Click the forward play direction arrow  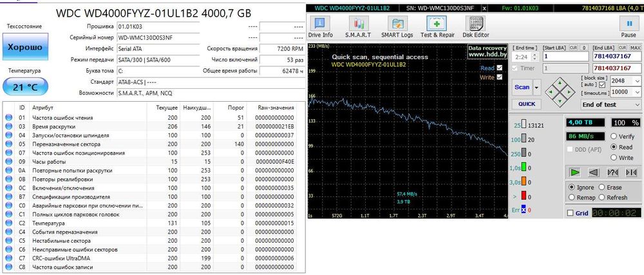click(575, 173)
